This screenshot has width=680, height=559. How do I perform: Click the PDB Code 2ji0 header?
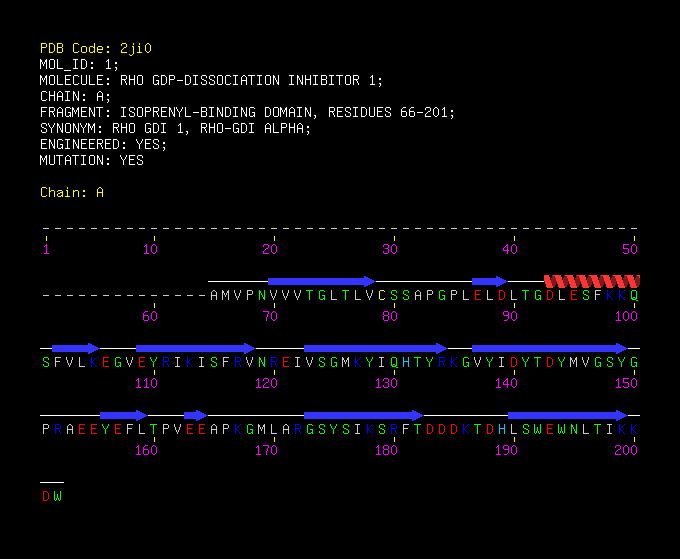[96, 48]
